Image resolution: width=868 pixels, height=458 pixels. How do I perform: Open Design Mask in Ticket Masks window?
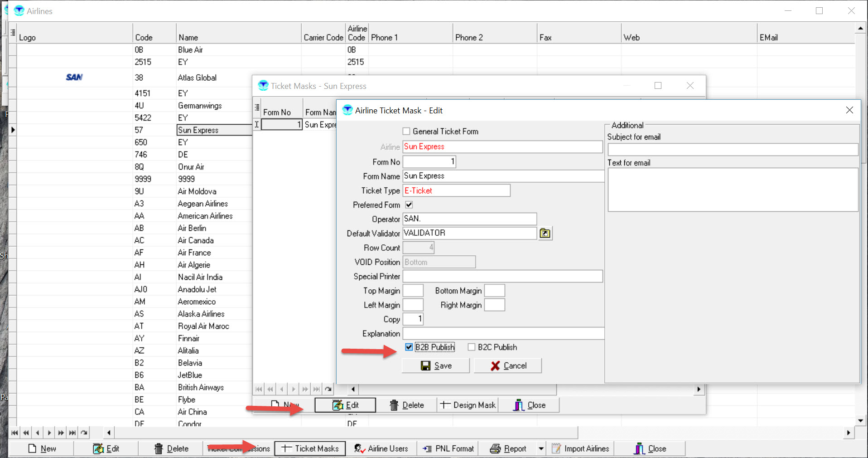[x=468, y=405]
